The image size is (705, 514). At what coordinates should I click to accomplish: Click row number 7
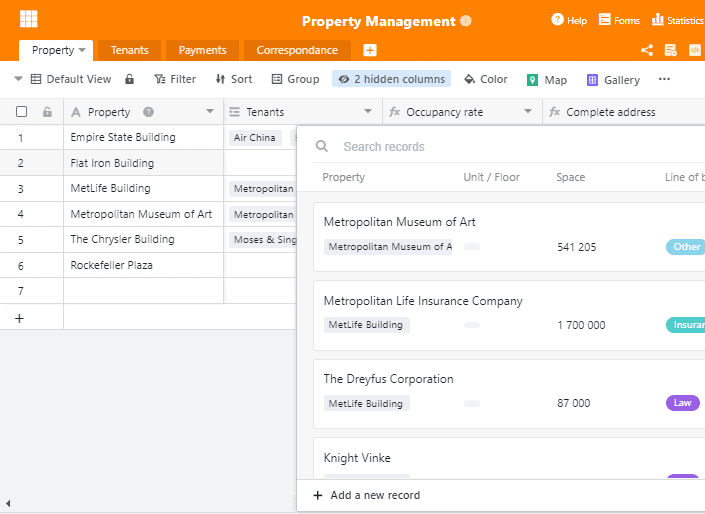pyautogui.click(x=21, y=291)
